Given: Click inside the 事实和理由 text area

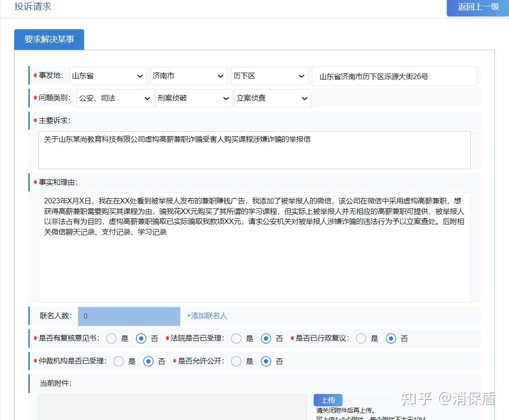Looking at the screenshot, I should point(254,247).
